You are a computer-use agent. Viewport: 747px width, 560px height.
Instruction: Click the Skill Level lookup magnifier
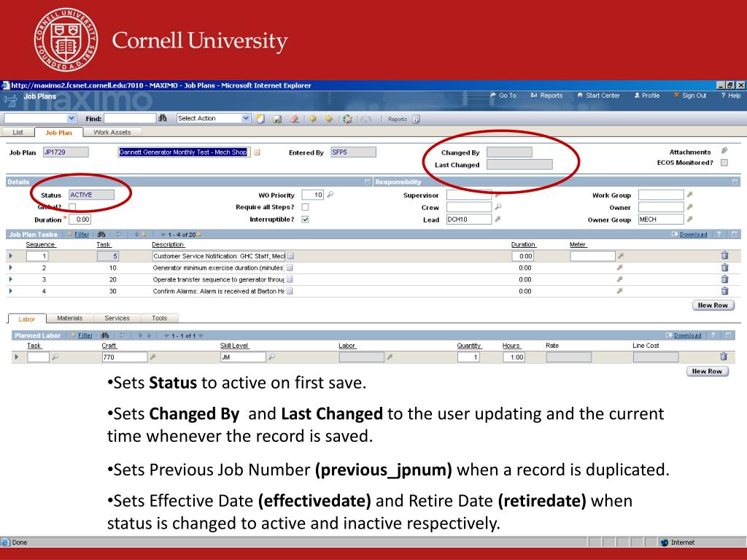271,357
